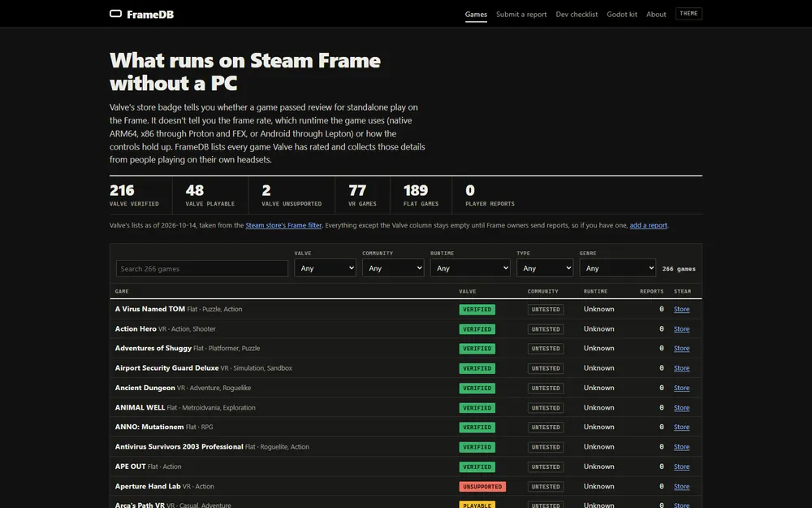Click the 216 Valve Verified stat
The image size is (812, 508).
[134, 195]
